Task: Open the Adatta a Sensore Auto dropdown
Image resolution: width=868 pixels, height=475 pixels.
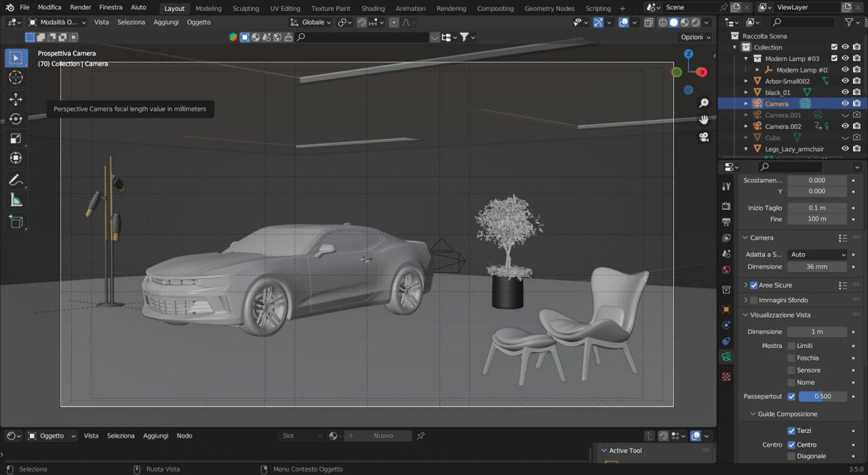Action: pos(817,254)
